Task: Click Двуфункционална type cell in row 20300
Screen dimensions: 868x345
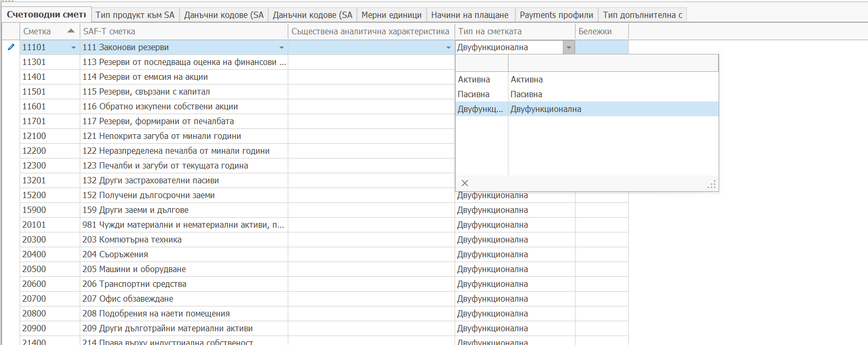Action: [515, 239]
